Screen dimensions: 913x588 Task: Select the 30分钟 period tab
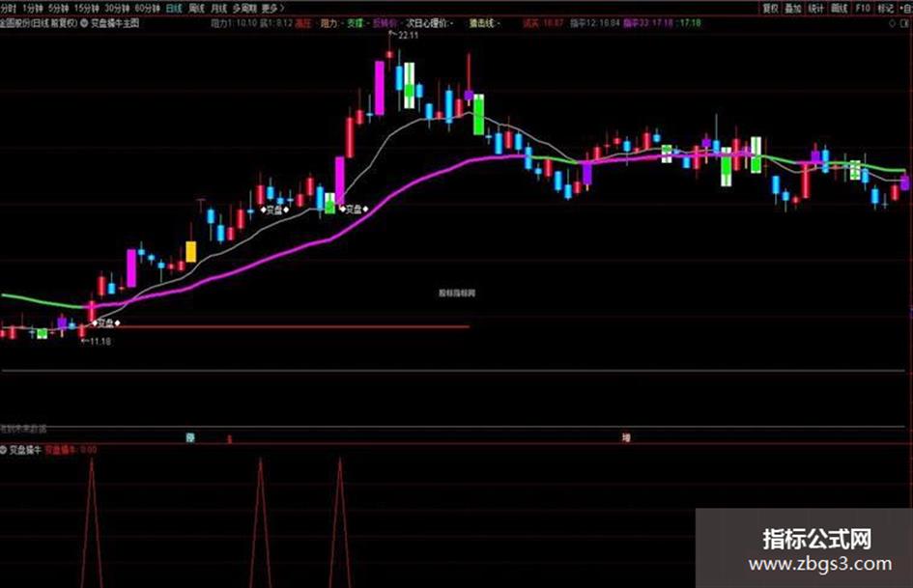click(x=117, y=8)
